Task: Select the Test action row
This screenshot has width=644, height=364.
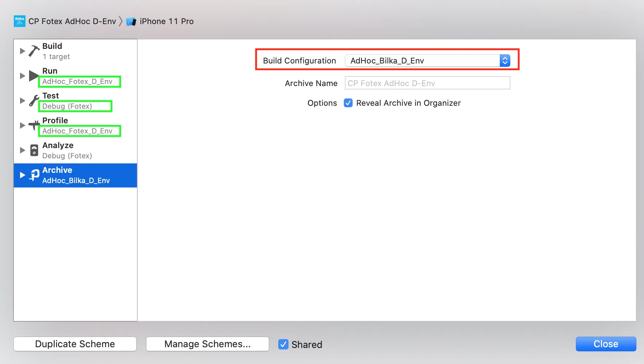Action: [x=75, y=101]
